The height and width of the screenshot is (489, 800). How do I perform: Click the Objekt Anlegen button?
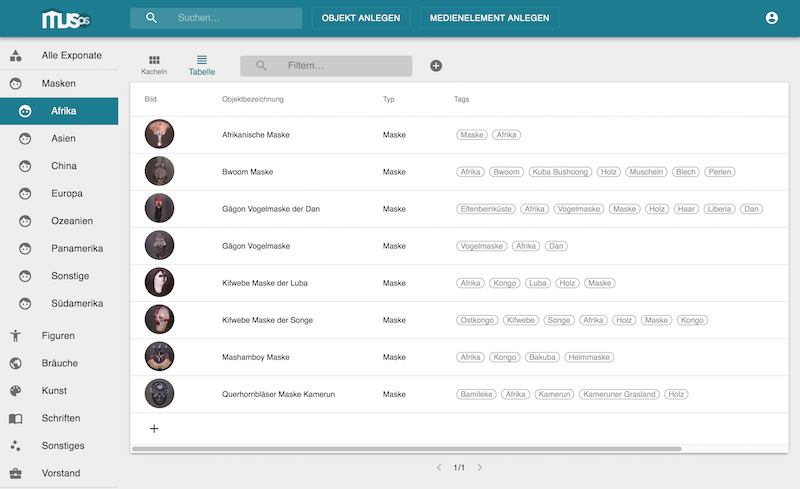click(361, 18)
